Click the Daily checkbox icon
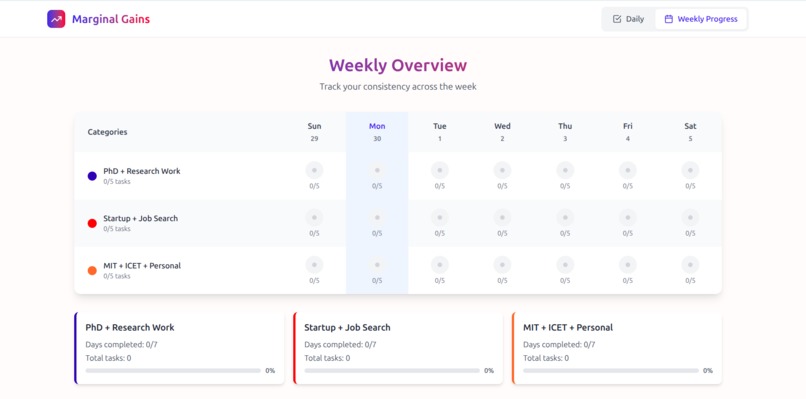 coord(617,19)
